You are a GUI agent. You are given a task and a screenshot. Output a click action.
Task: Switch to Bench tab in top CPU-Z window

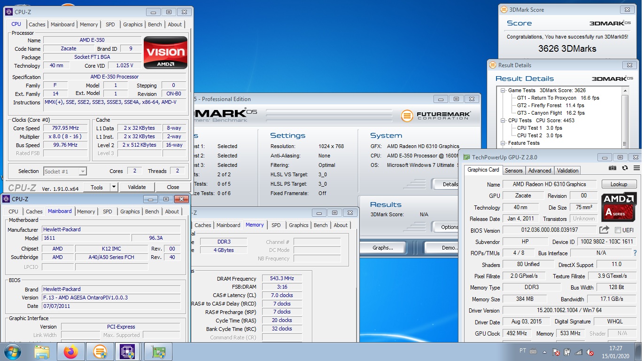click(x=155, y=24)
